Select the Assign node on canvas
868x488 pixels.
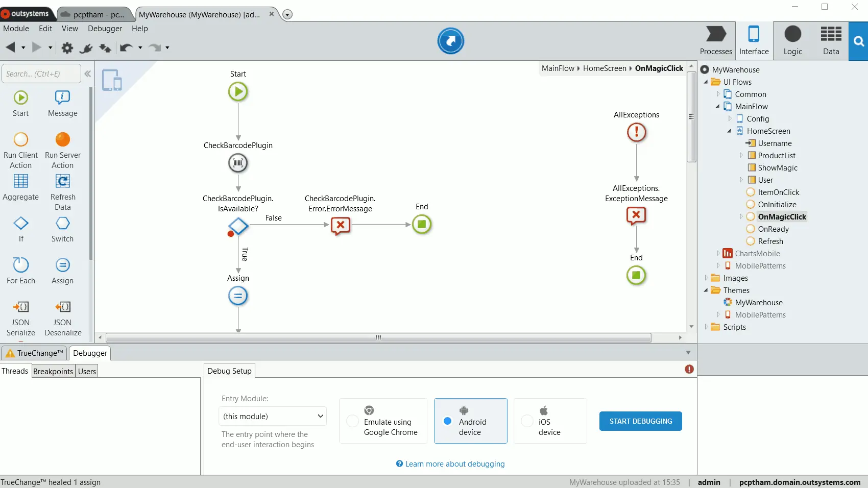(x=238, y=296)
